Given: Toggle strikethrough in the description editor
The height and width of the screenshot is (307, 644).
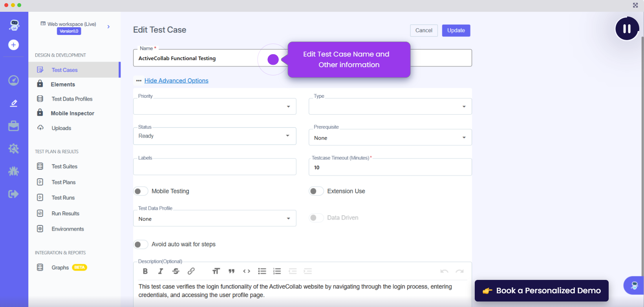Looking at the screenshot, I should pos(176,271).
